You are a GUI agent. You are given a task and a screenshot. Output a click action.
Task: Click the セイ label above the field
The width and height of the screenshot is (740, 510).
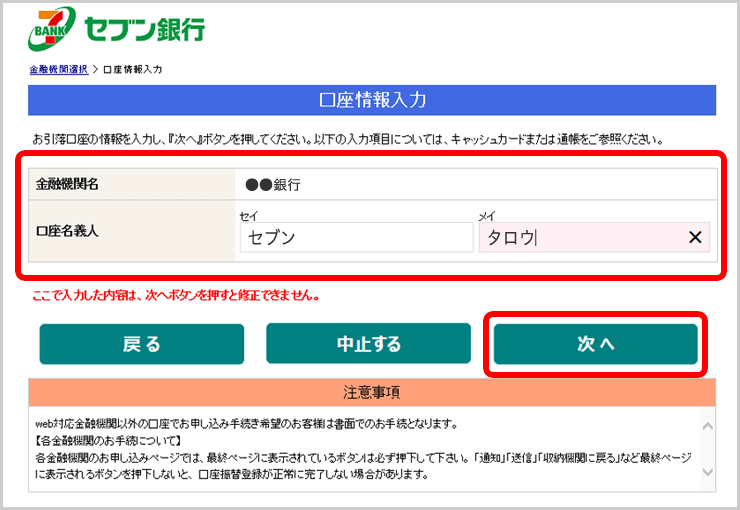[x=249, y=216]
